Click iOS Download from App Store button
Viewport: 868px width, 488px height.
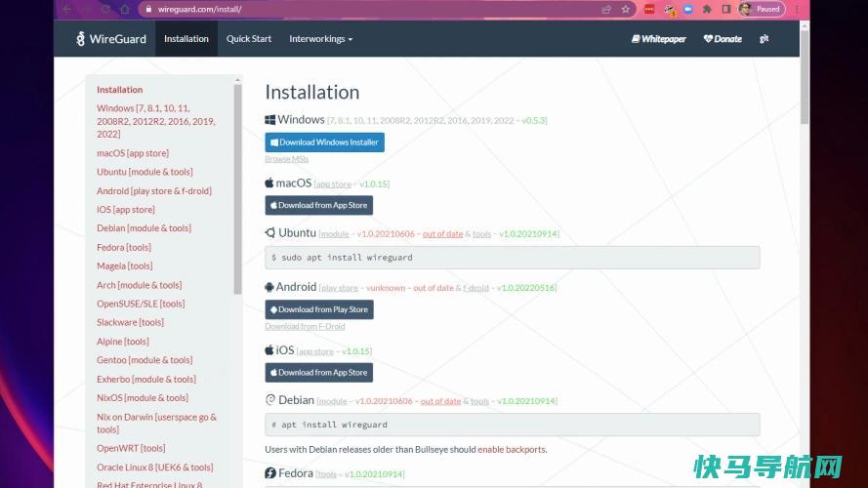click(x=319, y=373)
